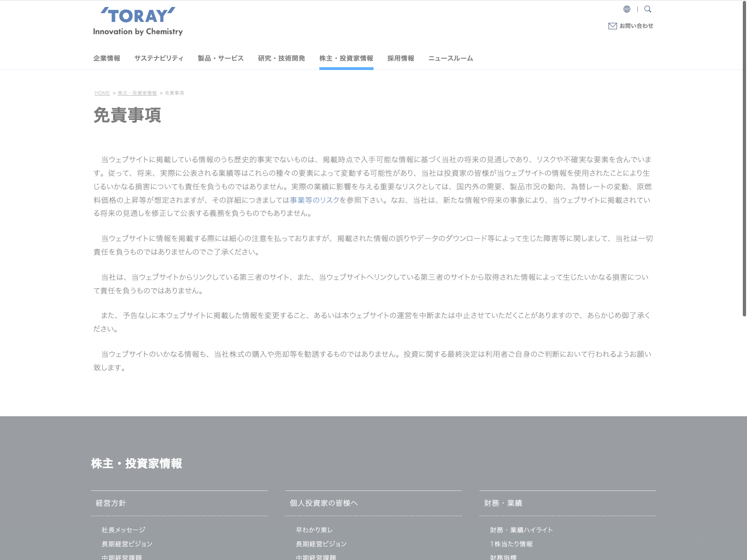The image size is (747, 560).
Task: Open the 経営方針 footer section
Action: pyautogui.click(x=111, y=503)
